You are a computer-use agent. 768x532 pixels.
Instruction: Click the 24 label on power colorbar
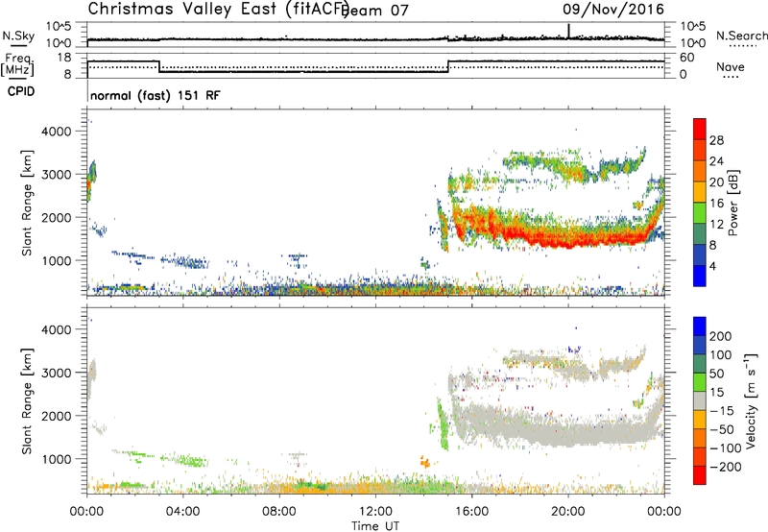[716, 161]
